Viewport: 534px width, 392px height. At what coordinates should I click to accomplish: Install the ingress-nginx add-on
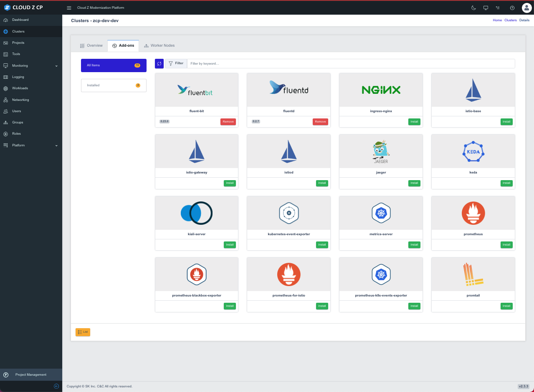click(414, 122)
